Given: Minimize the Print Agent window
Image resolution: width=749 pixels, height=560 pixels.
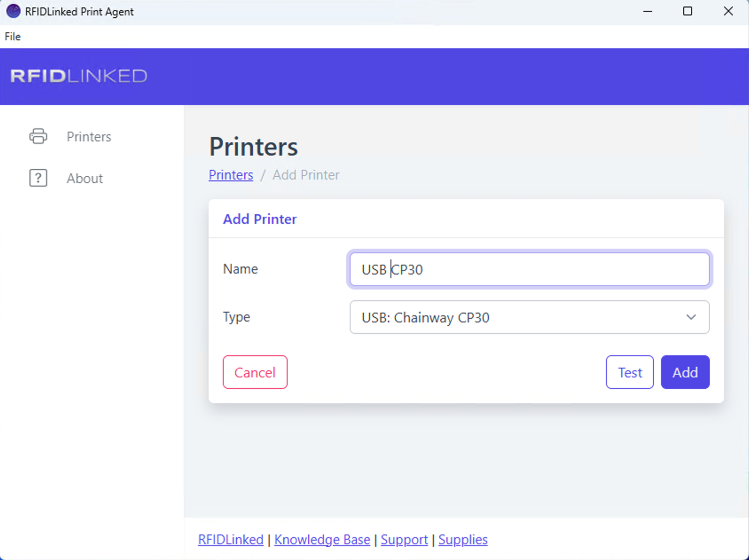Looking at the screenshot, I should coord(648,12).
